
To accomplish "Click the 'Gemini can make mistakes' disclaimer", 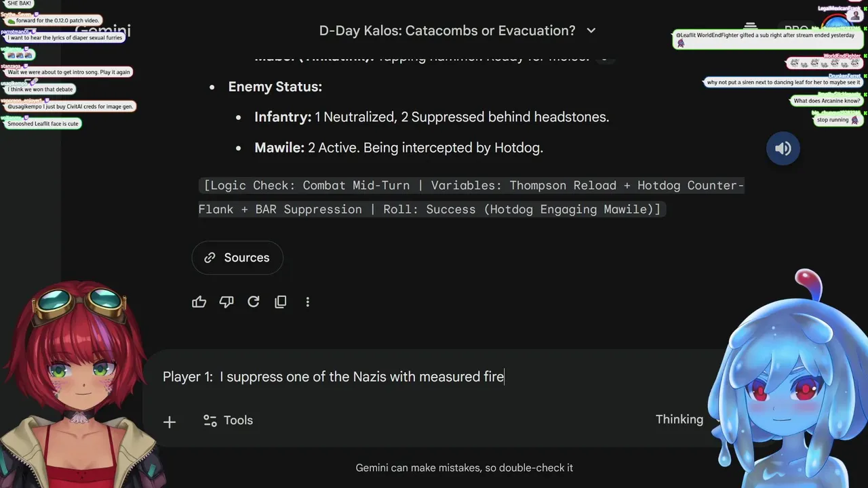I will [464, 468].
